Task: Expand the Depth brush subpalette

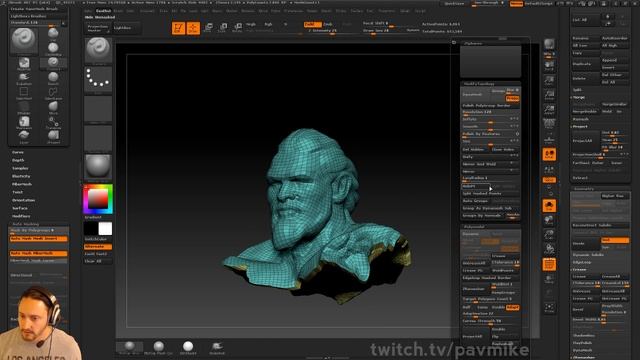Action: [x=18, y=160]
